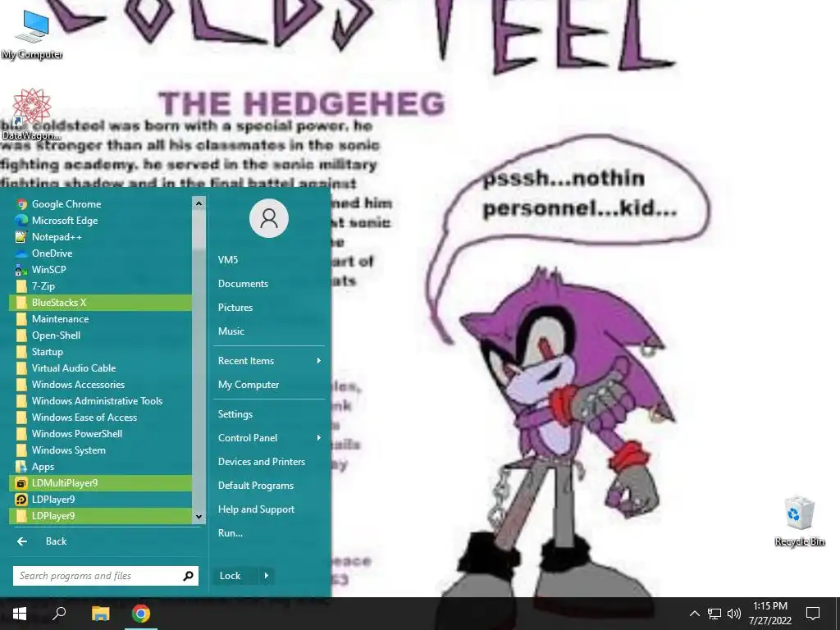Open the Windows Administrative Tools folder
The height and width of the screenshot is (630, 840).
100,400
